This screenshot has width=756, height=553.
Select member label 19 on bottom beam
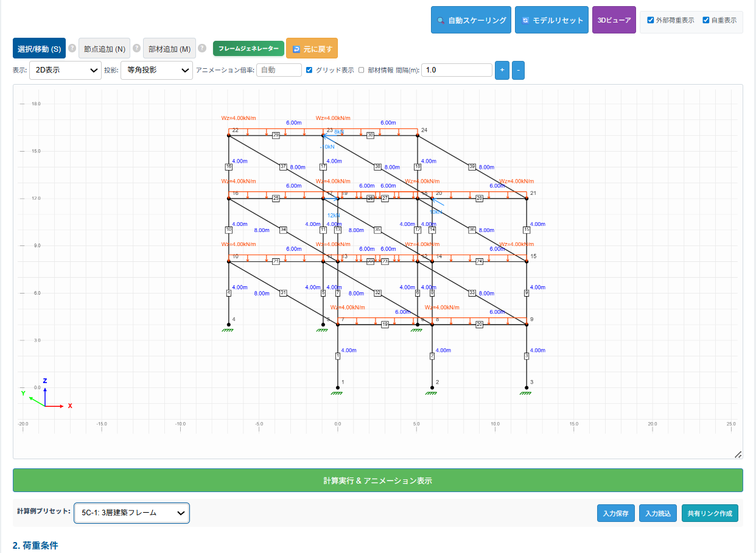[385, 325]
